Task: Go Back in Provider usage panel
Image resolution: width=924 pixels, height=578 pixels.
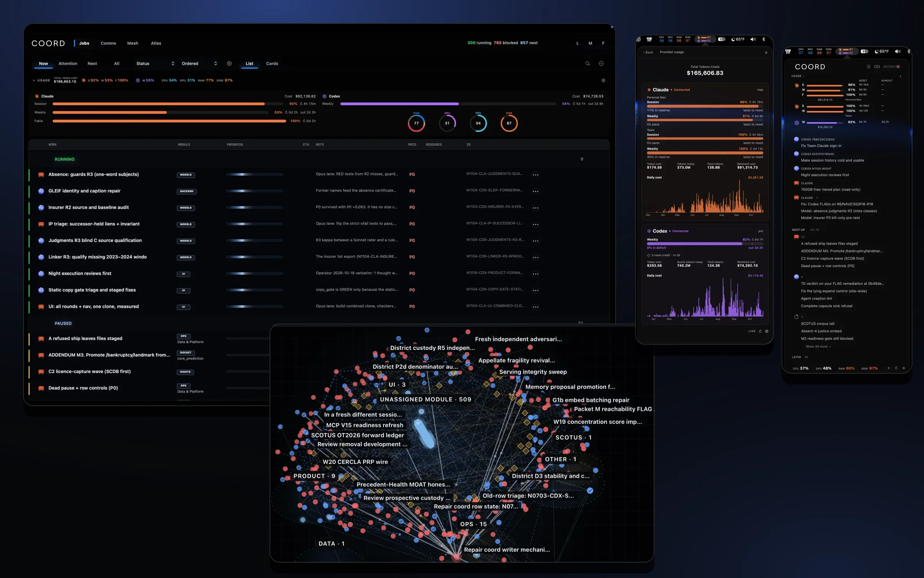Action: [x=648, y=52]
